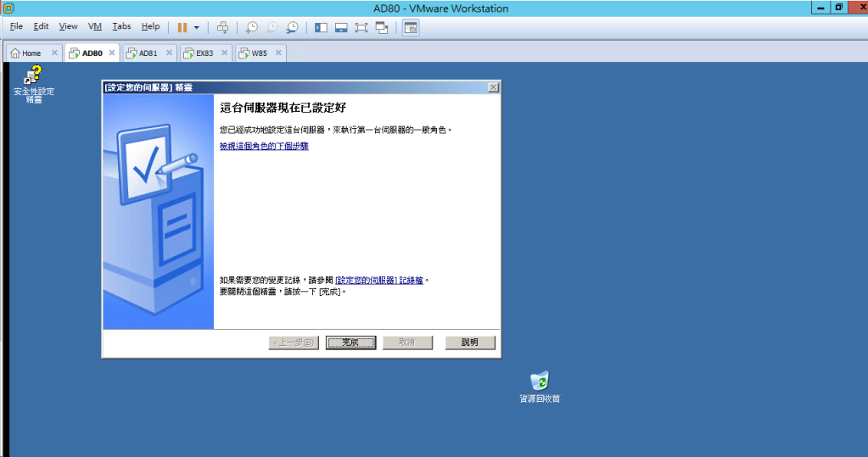
Task: Close the W85 tab
Action: click(x=277, y=53)
